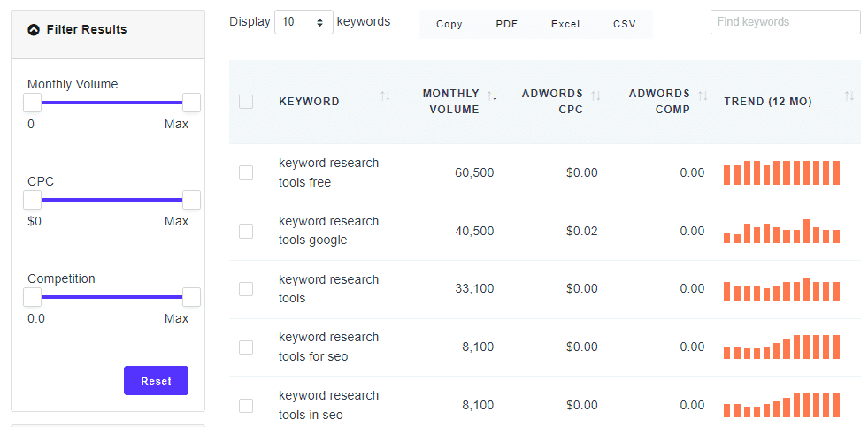The image size is (868, 427).
Task: Sort by Keyword column arrows
Action: 385,96
